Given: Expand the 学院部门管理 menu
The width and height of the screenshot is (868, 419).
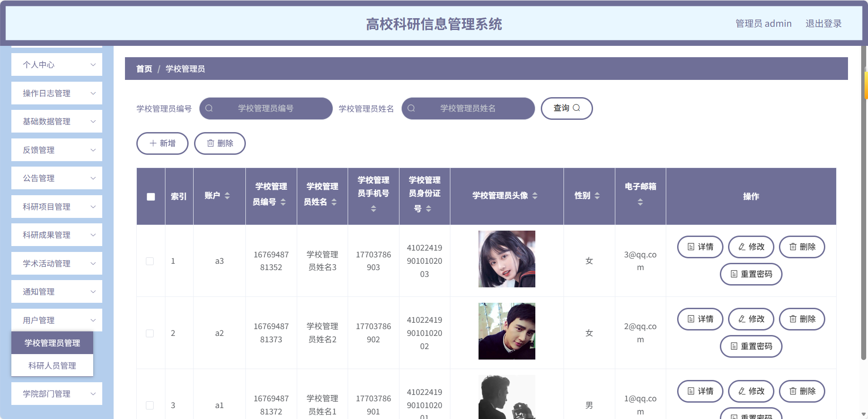Looking at the screenshot, I should tap(57, 394).
